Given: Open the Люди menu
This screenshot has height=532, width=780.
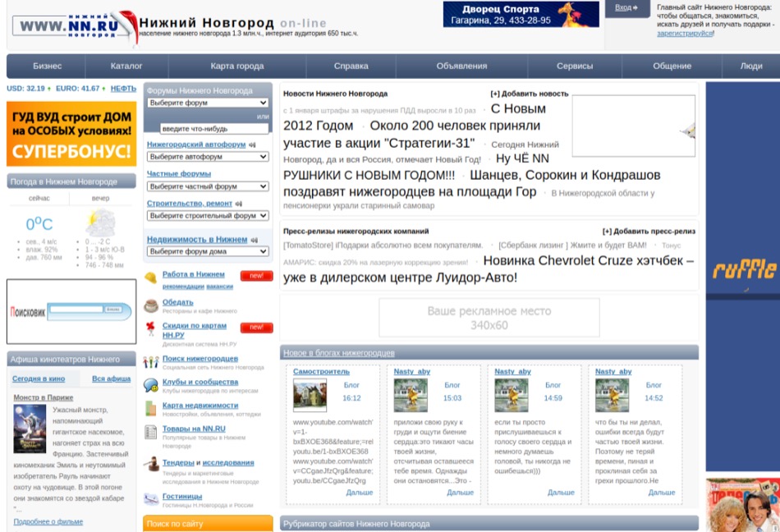Looking at the screenshot, I should (x=751, y=66).
